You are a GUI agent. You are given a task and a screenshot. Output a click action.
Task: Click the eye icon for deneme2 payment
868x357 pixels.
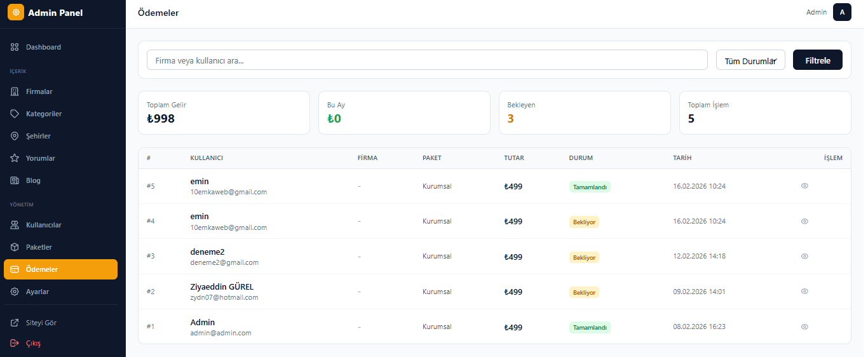(x=804, y=256)
